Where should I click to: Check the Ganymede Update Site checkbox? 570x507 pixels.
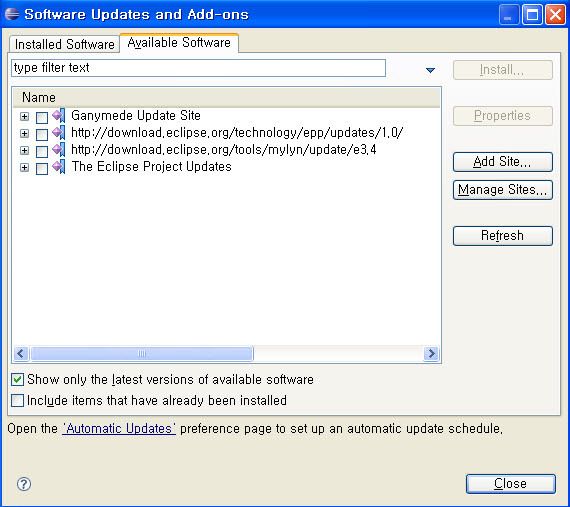click(42, 117)
